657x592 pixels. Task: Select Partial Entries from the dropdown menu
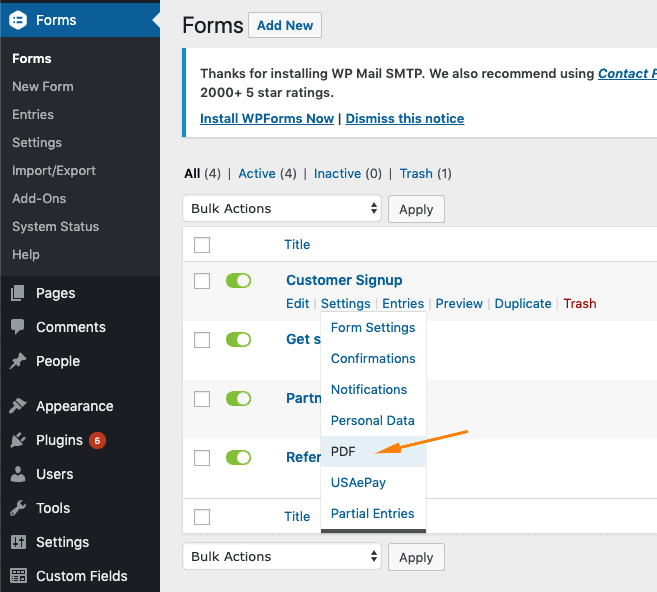pyautogui.click(x=373, y=514)
